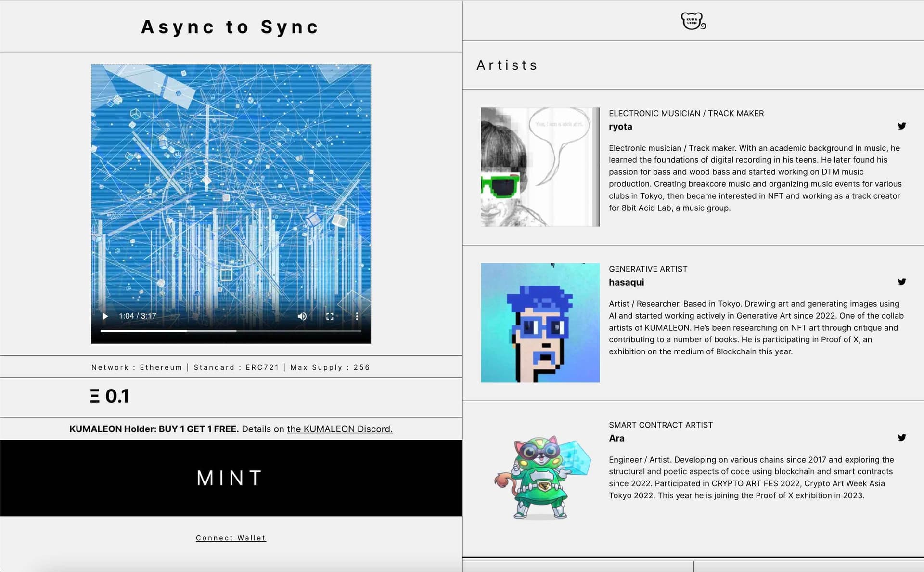Image resolution: width=924 pixels, height=572 pixels.
Task: Click ryota's profile image
Action: 540,167
